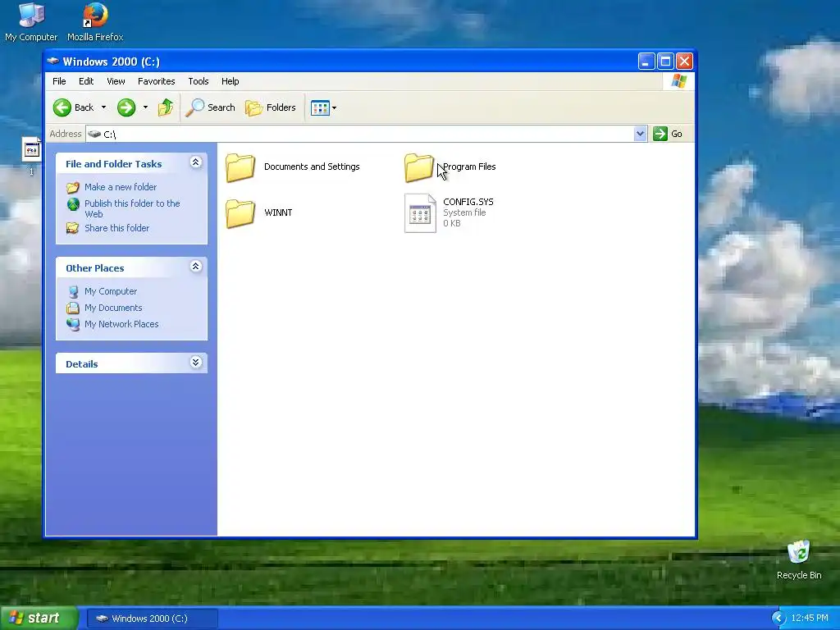Click the Other Places header text
Viewport: 840px width, 630px height.
point(95,268)
